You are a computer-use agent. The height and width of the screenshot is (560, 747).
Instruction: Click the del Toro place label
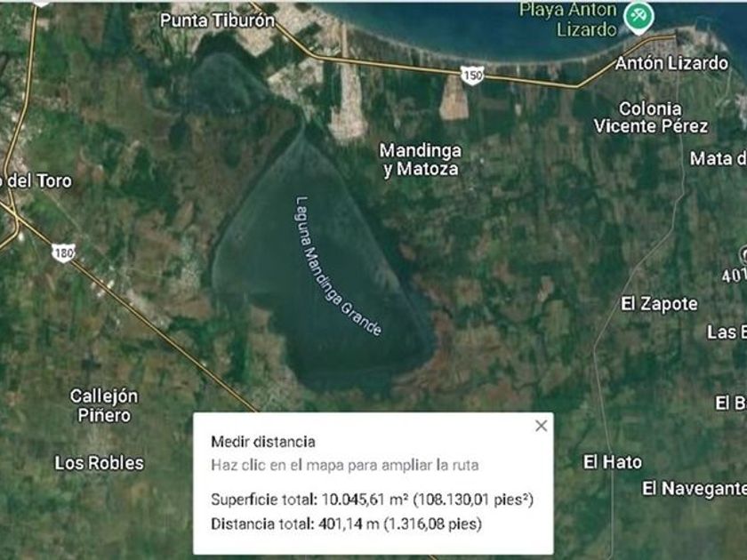tap(36, 181)
